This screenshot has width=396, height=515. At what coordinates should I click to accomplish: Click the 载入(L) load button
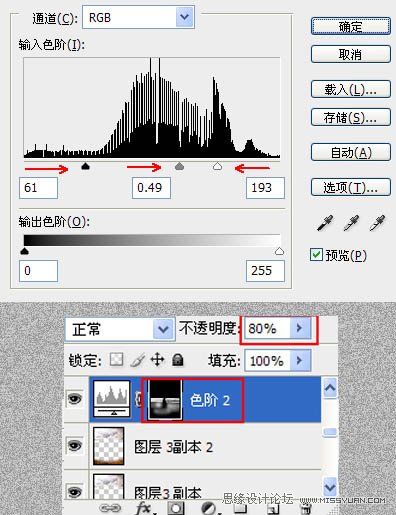pyautogui.click(x=351, y=89)
